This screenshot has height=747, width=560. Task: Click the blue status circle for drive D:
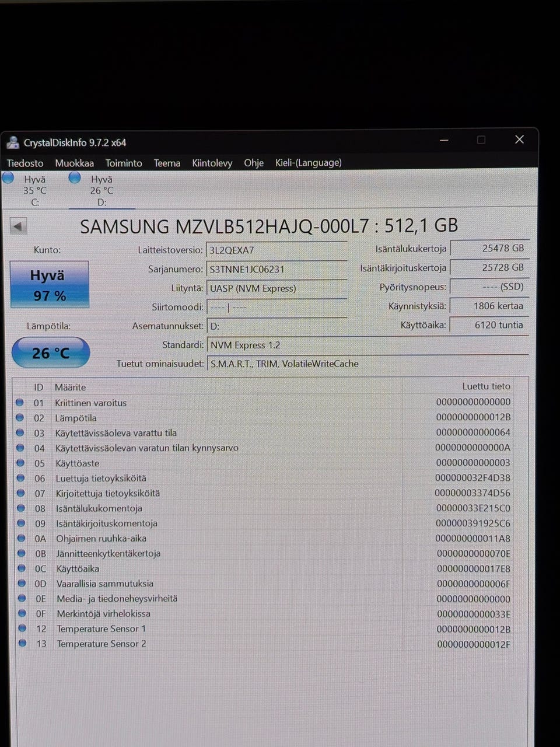click(75, 178)
